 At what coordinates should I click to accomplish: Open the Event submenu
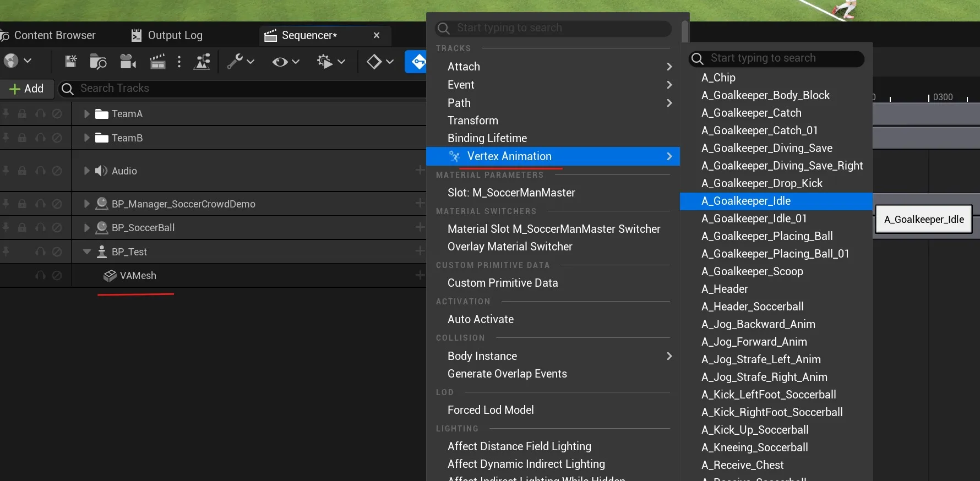(x=553, y=85)
